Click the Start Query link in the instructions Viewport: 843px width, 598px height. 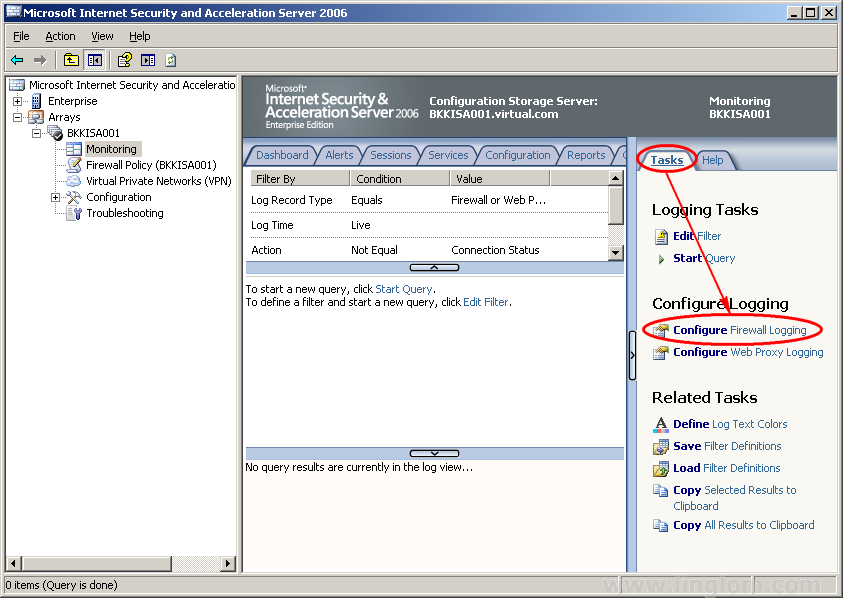pos(404,289)
